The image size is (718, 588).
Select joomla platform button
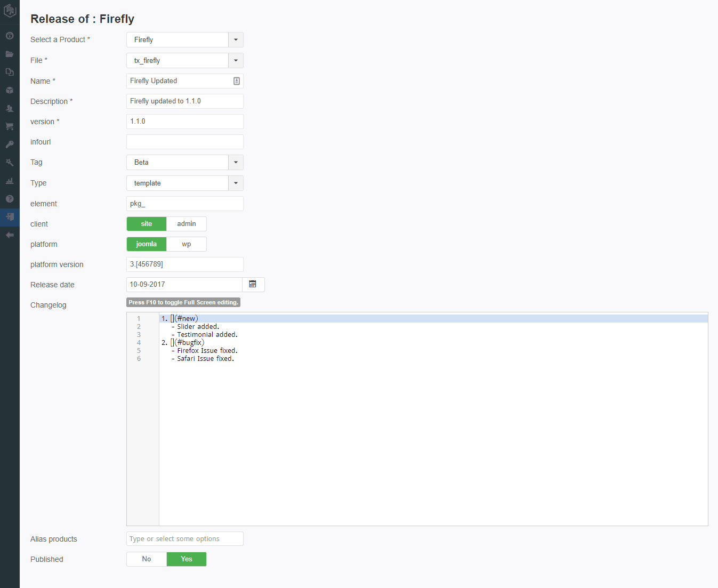(x=147, y=244)
